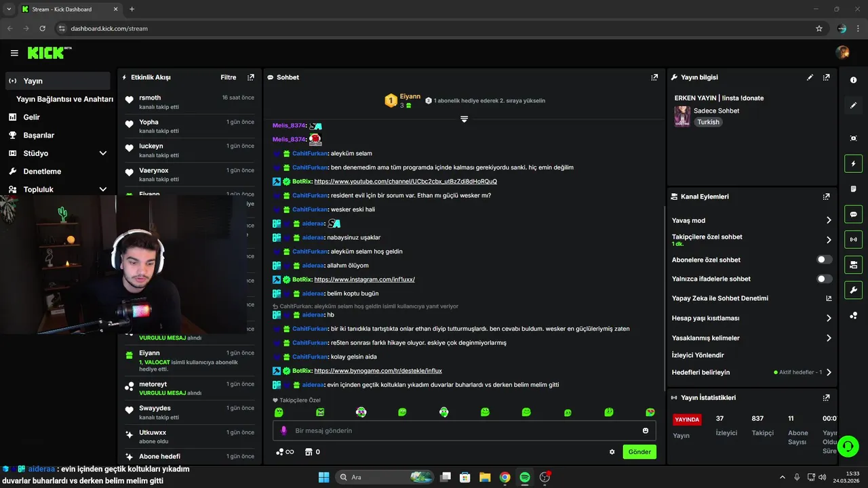Pop out the Etkinlik Akışı panel
Viewport: 868px width, 488px height.
251,77
